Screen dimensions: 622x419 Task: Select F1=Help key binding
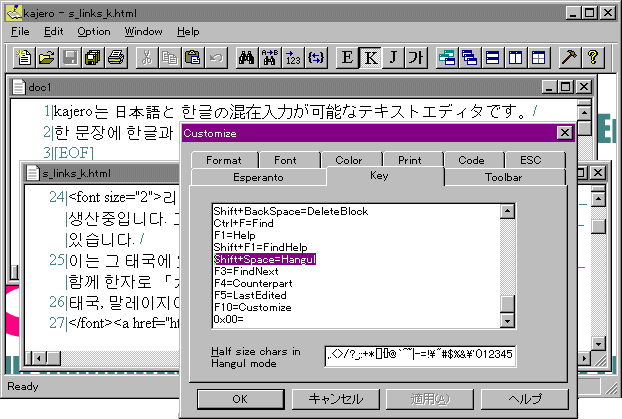pyautogui.click(x=234, y=235)
